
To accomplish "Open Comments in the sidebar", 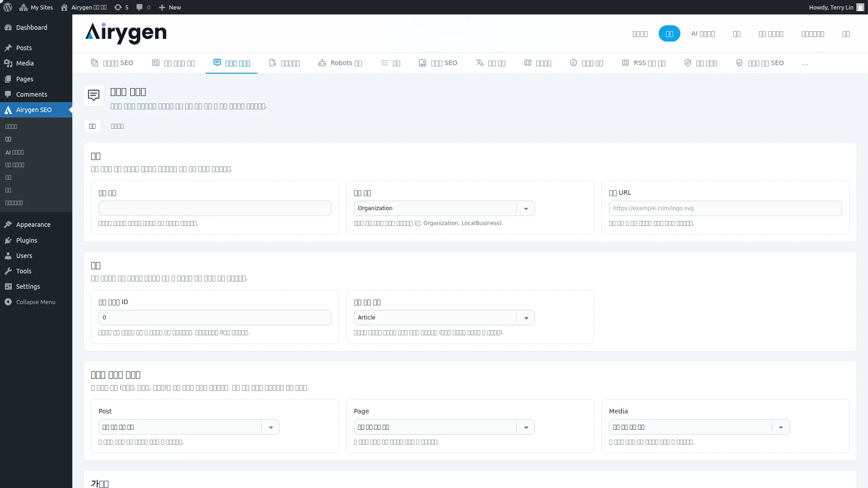I will click(36, 94).
